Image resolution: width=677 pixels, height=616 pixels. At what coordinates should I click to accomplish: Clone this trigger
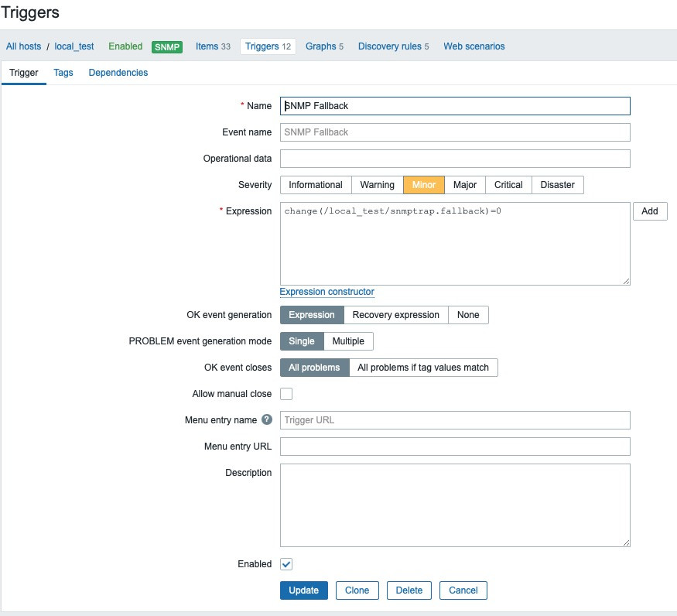click(x=357, y=590)
